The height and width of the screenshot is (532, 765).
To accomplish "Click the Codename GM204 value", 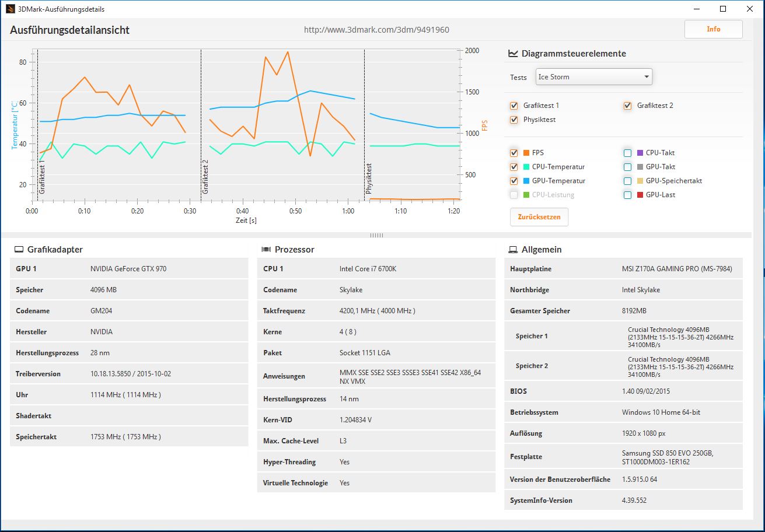I will click(x=102, y=311).
